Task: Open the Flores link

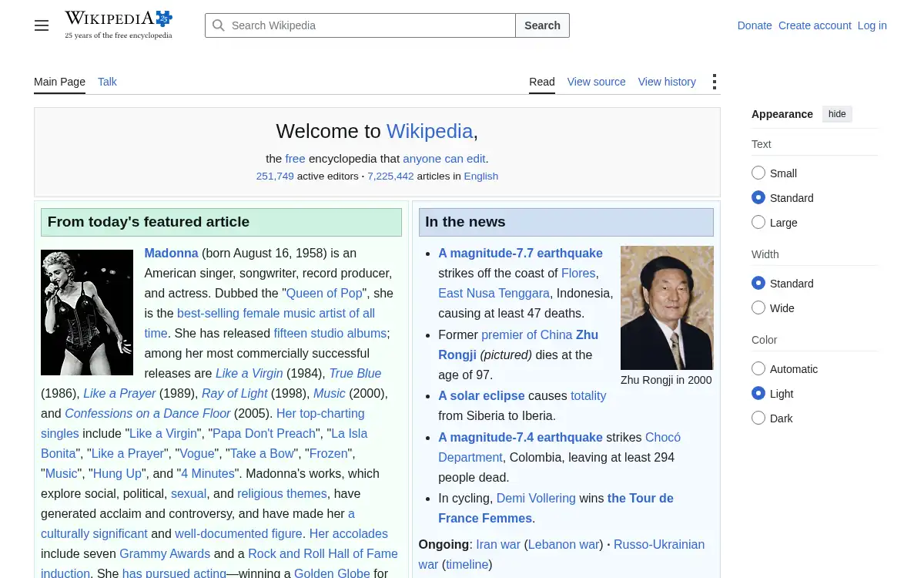Action: pyautogui.click(x=578, y=273)
